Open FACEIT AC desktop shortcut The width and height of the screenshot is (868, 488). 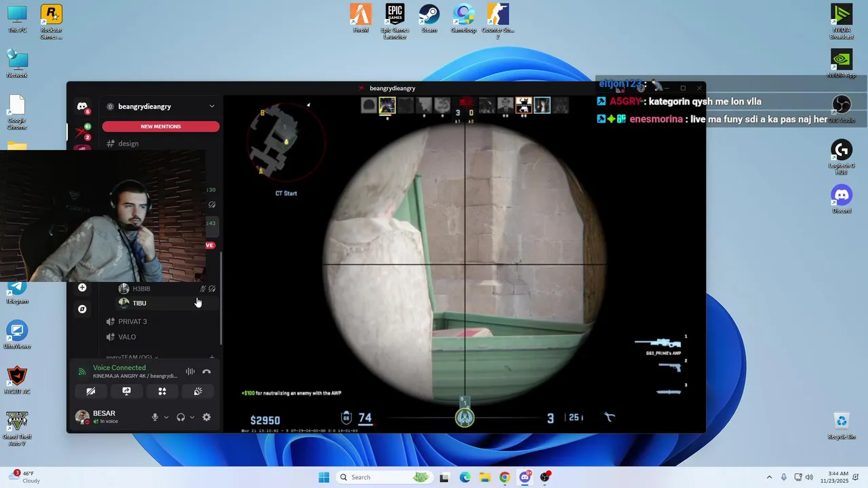pos(17,380)
